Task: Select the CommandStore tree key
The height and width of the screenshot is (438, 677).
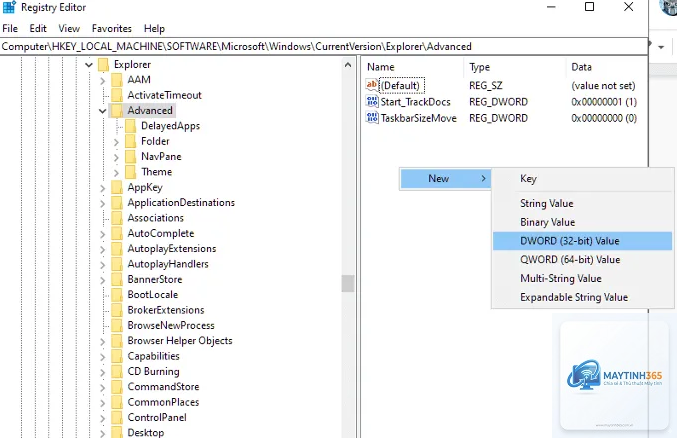Action: pyautogui.click(x=163, y=387)
